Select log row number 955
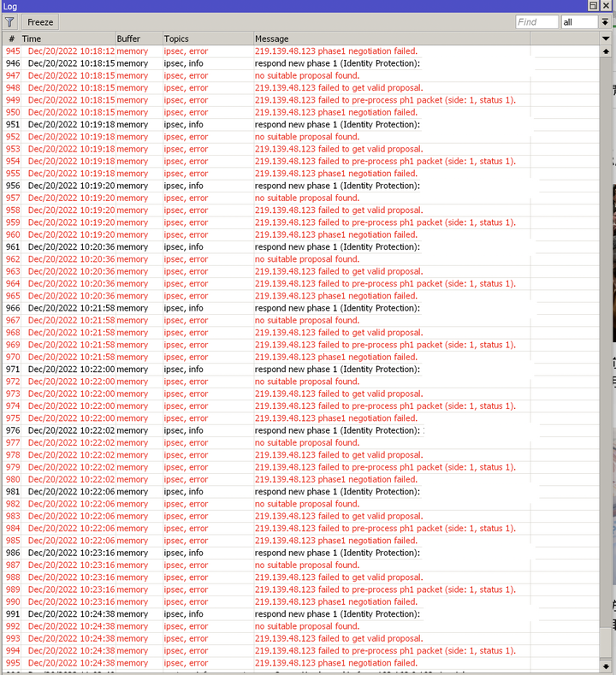The height and width of the screenshot is (675, 616). point(13,174)
